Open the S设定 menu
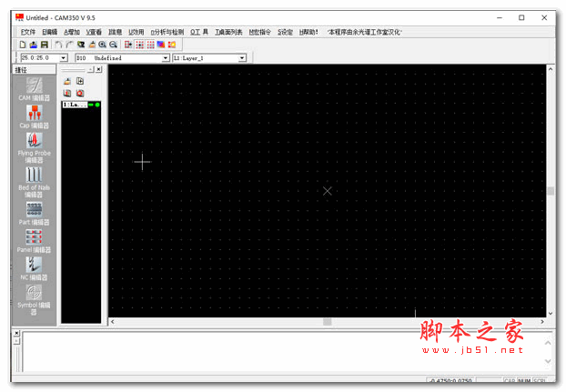Viewport: 566px width, 392px height. [285, 32]
